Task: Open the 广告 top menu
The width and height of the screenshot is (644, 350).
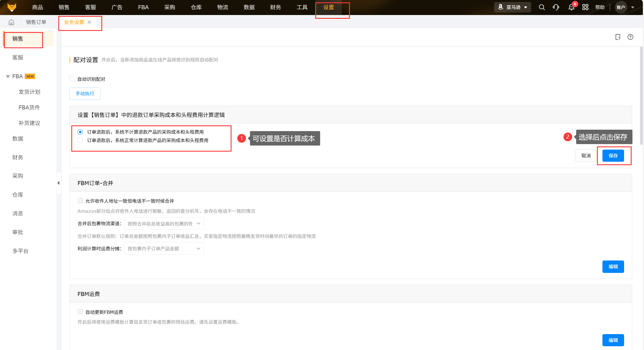Action: (x=117, y=7)
